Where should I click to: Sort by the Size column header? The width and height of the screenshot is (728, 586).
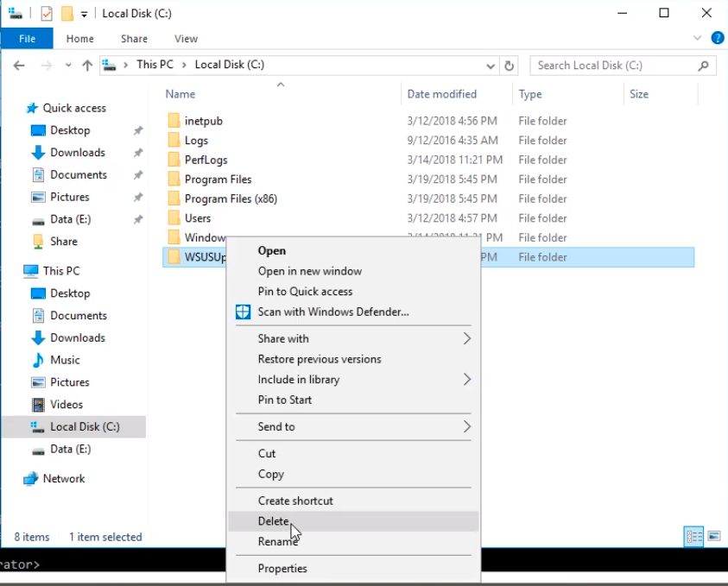[639, 94]
